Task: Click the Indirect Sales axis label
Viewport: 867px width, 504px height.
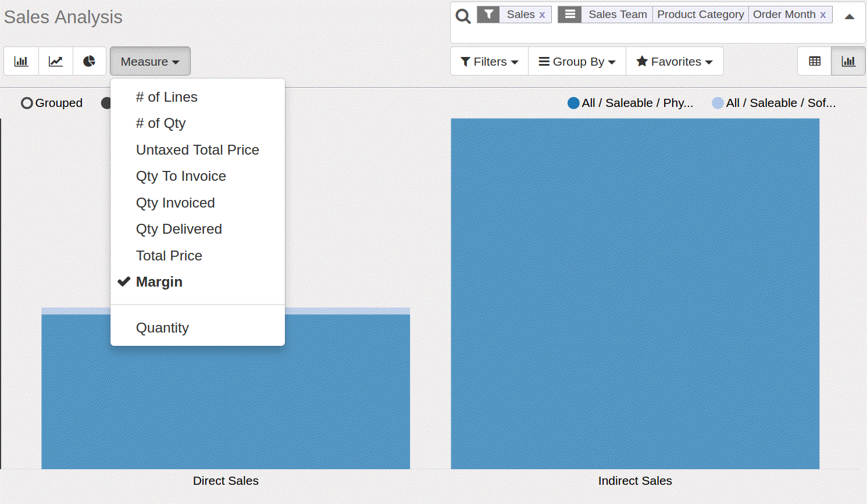Action: coord(635,481)
